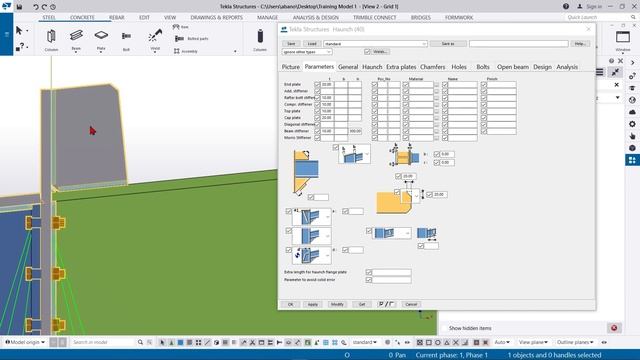Open the View plane dropdown
640x360 pixels.
pos(533,342)
